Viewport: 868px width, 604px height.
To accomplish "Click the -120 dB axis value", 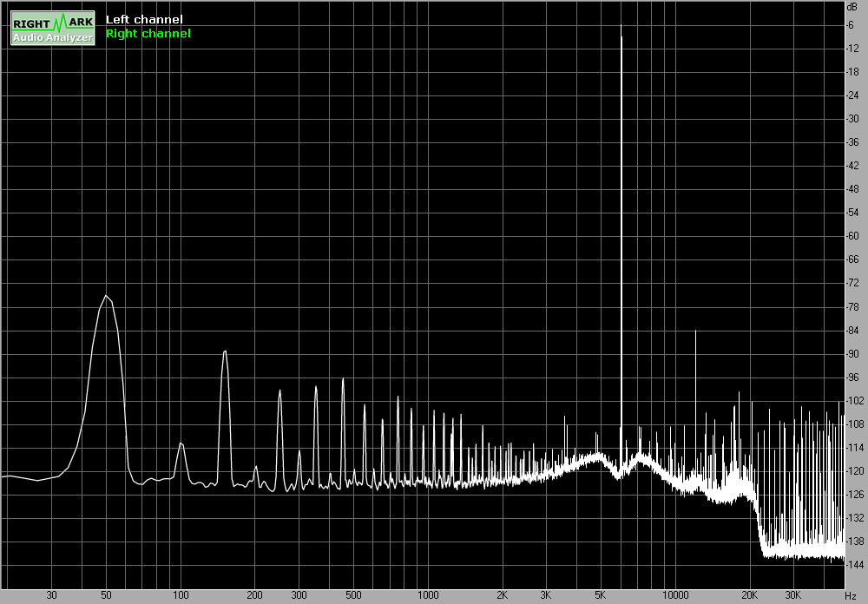I will [x=855, y=471].
